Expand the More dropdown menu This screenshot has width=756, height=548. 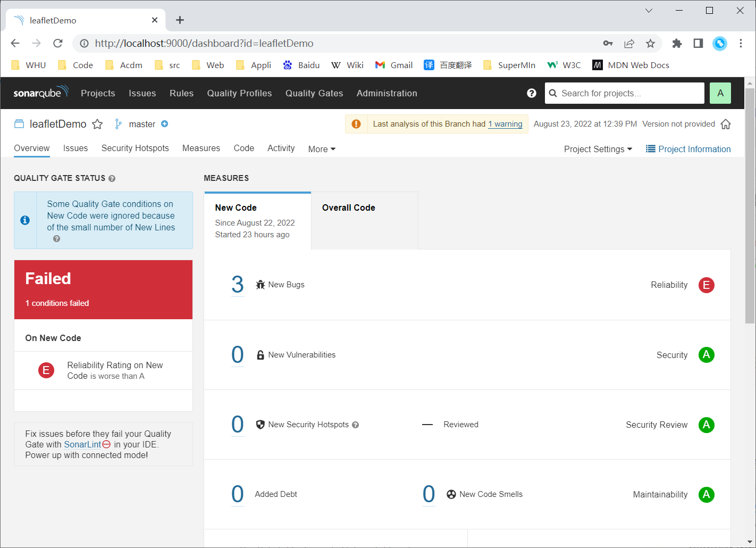pyautogui.click(x=322, y=149)
